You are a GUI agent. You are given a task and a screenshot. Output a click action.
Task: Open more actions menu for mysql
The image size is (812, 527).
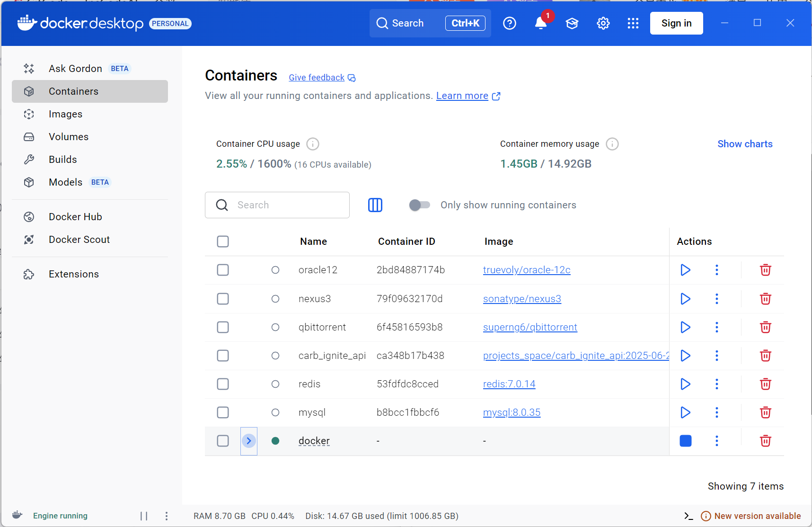point(716,412)
